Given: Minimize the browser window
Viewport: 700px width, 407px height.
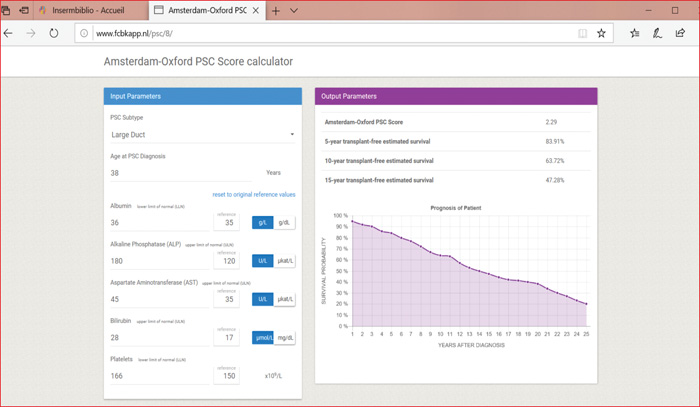Looking at the screenshot, I should (x=649, y=10).
